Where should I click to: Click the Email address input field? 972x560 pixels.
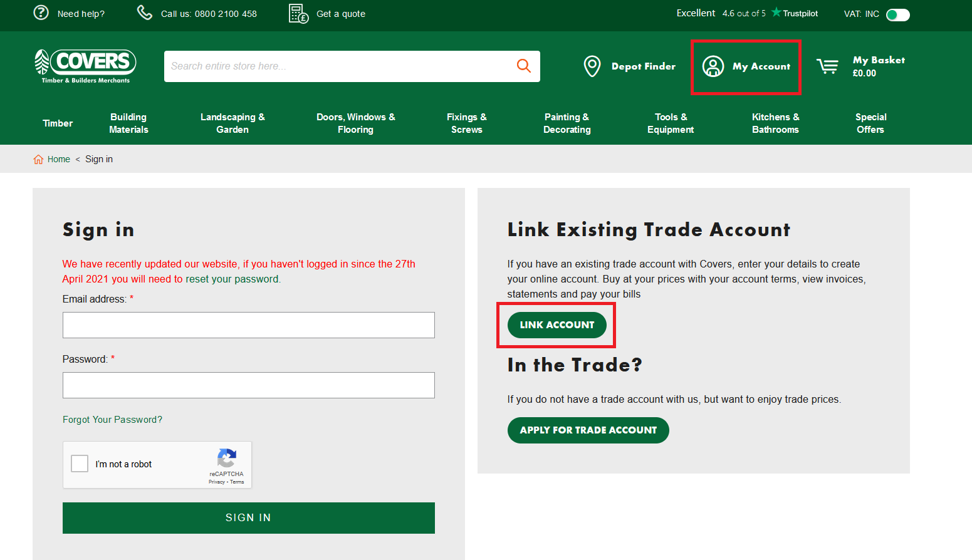248,325
